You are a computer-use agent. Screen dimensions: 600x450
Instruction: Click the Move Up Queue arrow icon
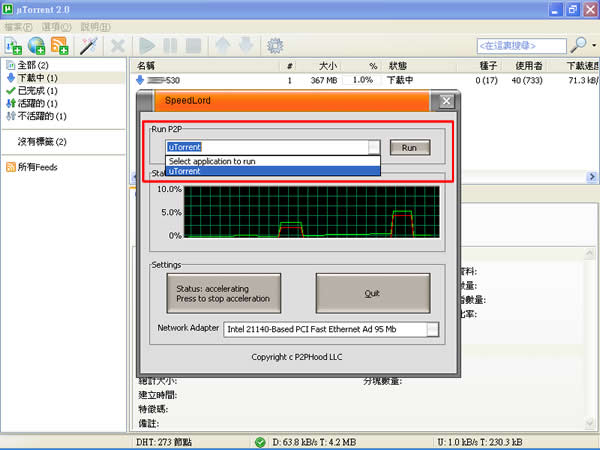223,46
